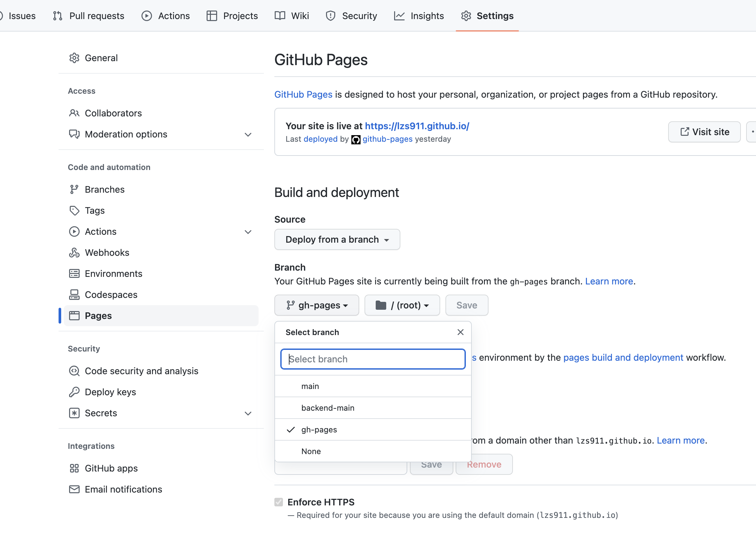Click Learn more link in Branch section
756x534 pixels.
[x=609, y=281]
